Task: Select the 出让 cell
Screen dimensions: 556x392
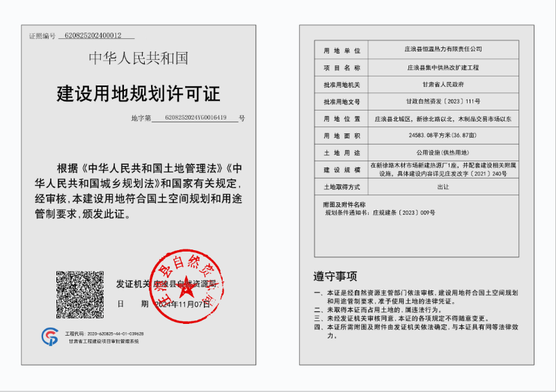Action: click(443, 186)
